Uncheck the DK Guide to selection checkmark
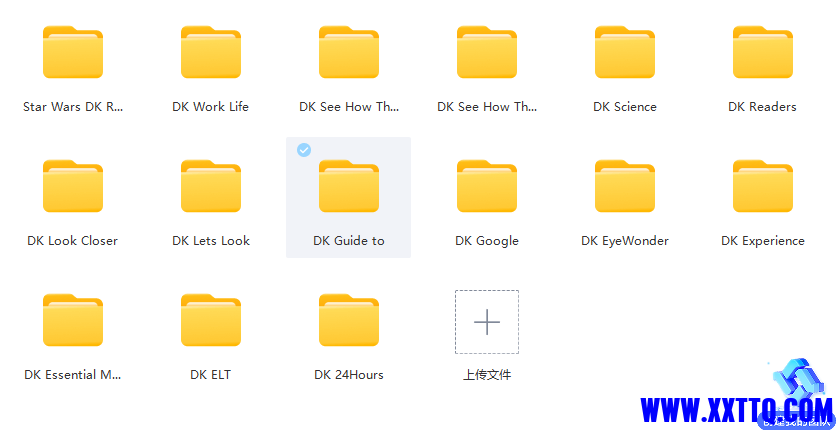Image resolution: width=838 pixels, height=430 pixels. (304, 150)
